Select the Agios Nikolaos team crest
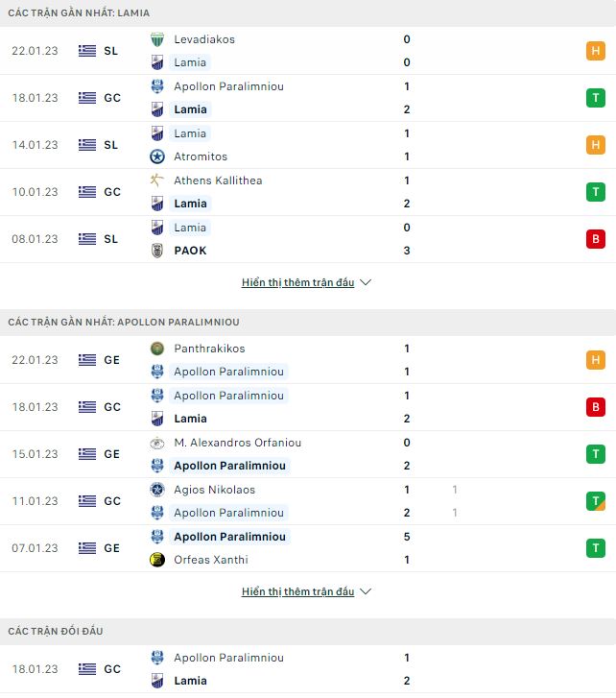This screenshot has height=698, width=616. (157, 490)
